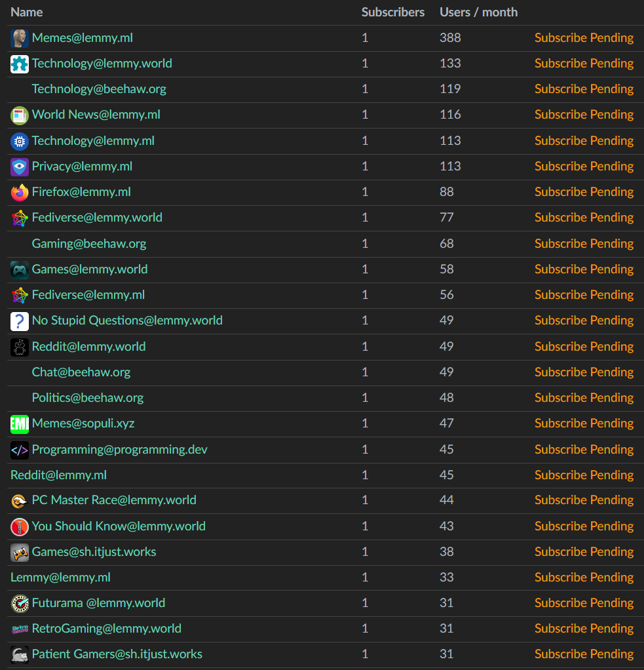
Task: Click Subscribe Pending for You Should Know
Action: click(x=584, y=526)
